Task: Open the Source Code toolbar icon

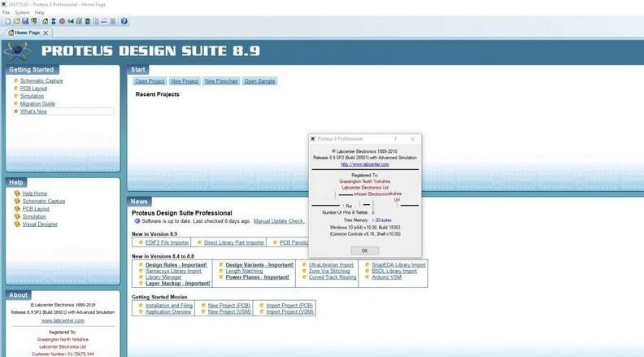Action: [104, 21]
